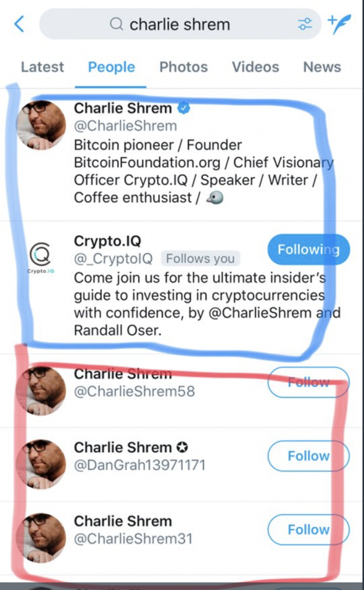The image size is (364, 590).
Task: Open the Photos tab
Action: point(183,67)
